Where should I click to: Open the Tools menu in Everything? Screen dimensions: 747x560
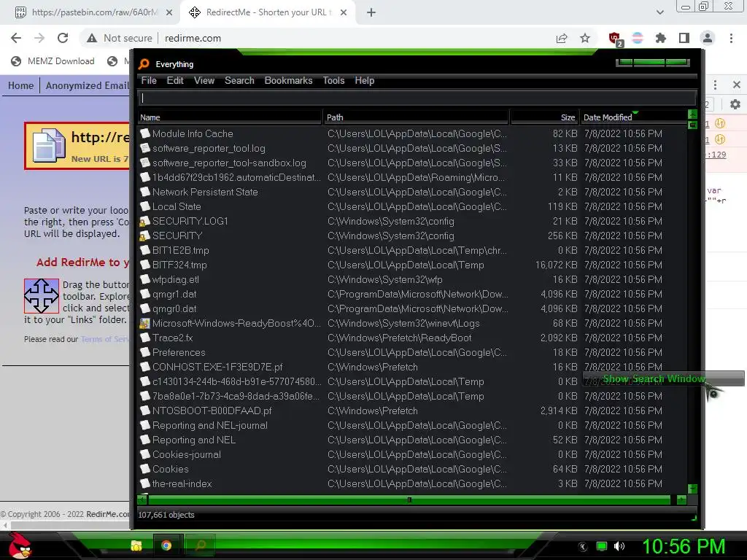point(333,80)
